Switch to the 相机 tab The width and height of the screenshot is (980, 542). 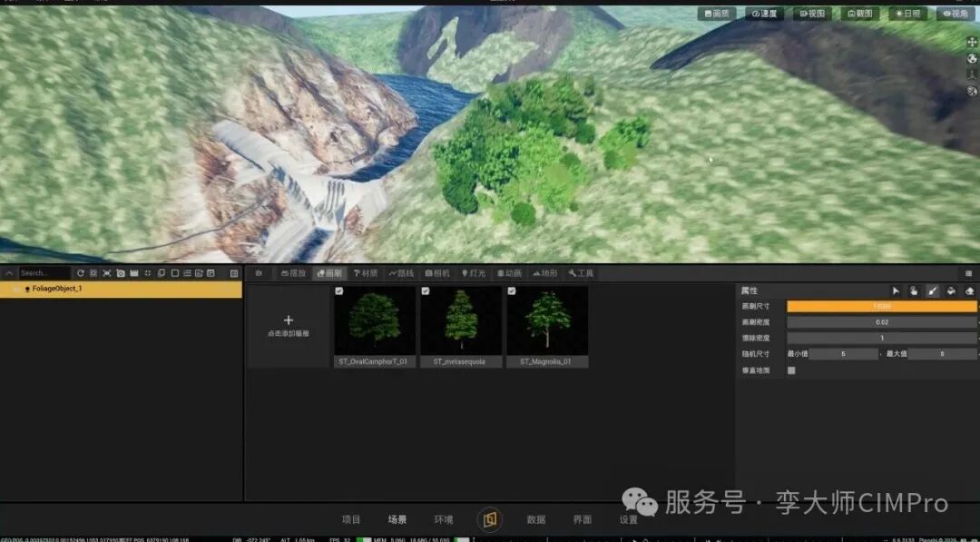[x=437, y=273]
